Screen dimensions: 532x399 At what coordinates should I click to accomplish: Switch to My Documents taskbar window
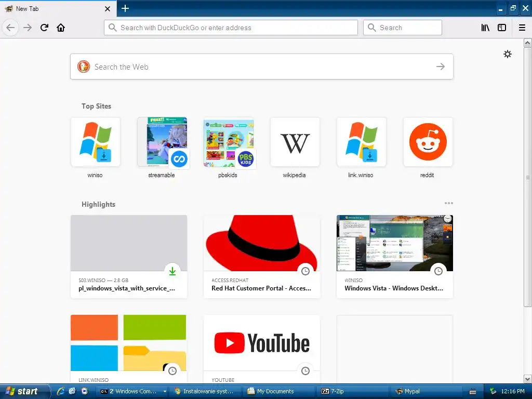(x=280, y=391)
